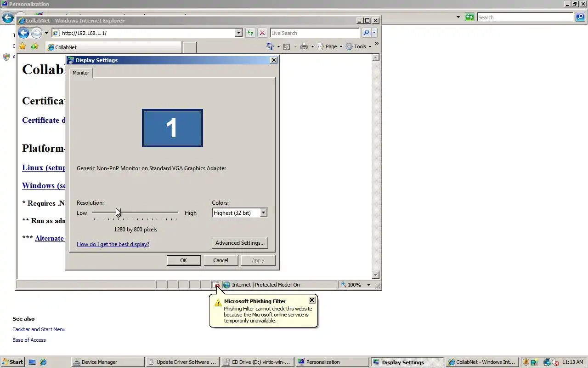
Task: Select the CollabNet browser tab
Action: (x=113, y=47)
